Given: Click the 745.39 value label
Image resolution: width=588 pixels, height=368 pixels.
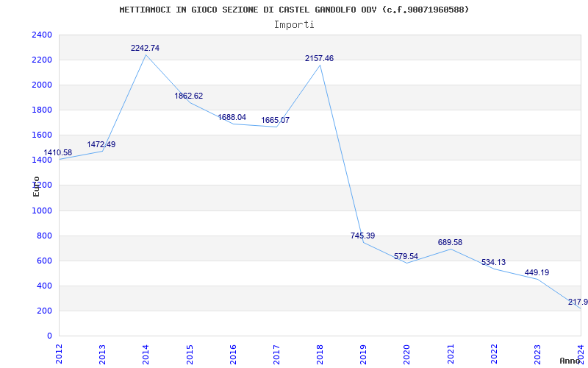Looking at the screenshot, I should point(362,236).
